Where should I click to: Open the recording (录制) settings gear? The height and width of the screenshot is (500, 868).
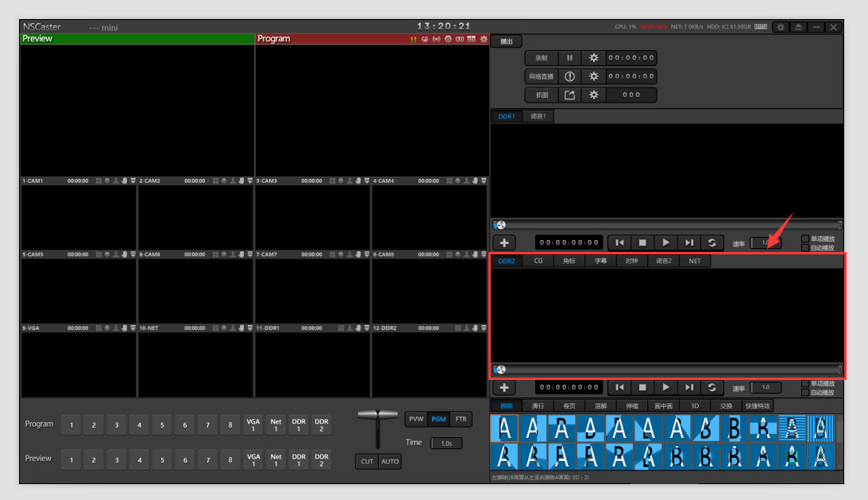(x=593, y=58)
